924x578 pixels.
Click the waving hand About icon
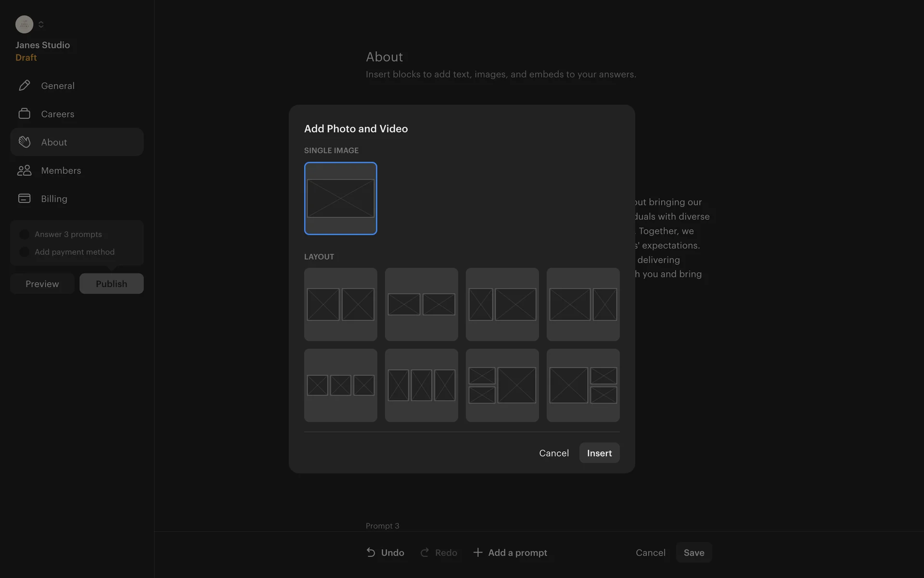[x=24, y=142]
